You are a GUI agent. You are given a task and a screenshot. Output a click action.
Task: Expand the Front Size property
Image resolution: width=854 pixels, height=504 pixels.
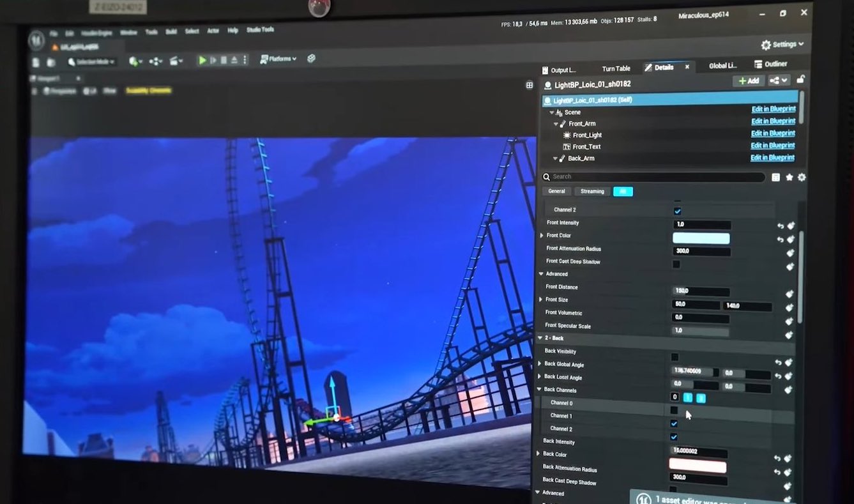[x=541, y=300]
